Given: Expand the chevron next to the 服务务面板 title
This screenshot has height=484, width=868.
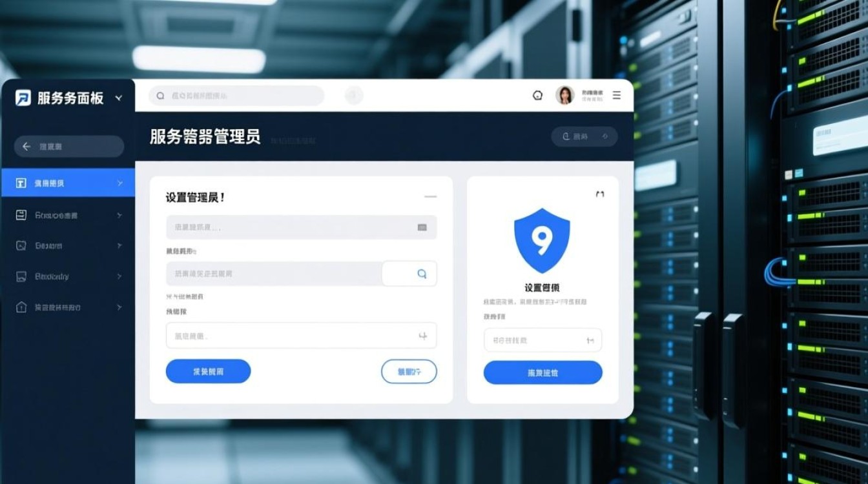Looking at the screenshot, I should (x=118, y=98).
